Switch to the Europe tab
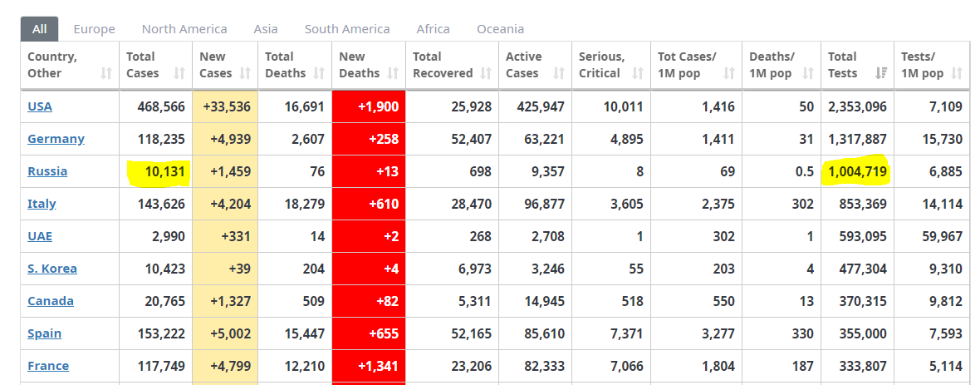This screenshot has height=385, width=980. tap(95, 29)
